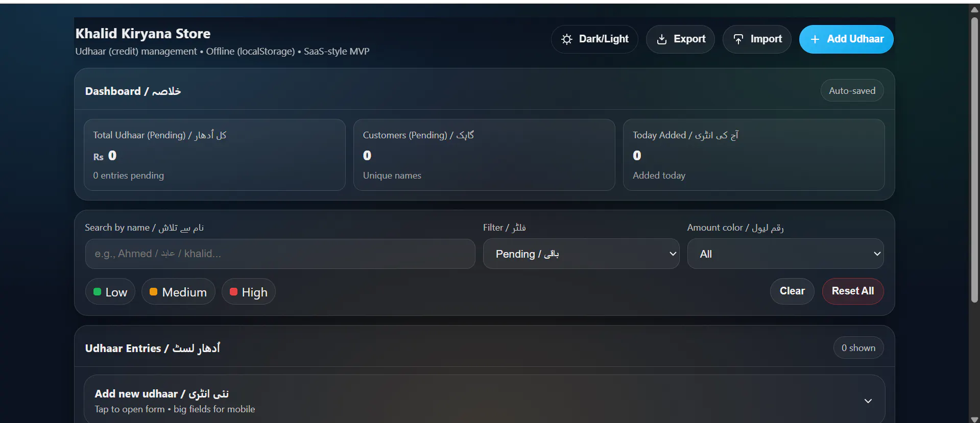Image resolution: width=980 pixels, height=423 pixels.
Task: Toggle the Low green color chip
Action: pyautogui.click(x=110, y=292)
